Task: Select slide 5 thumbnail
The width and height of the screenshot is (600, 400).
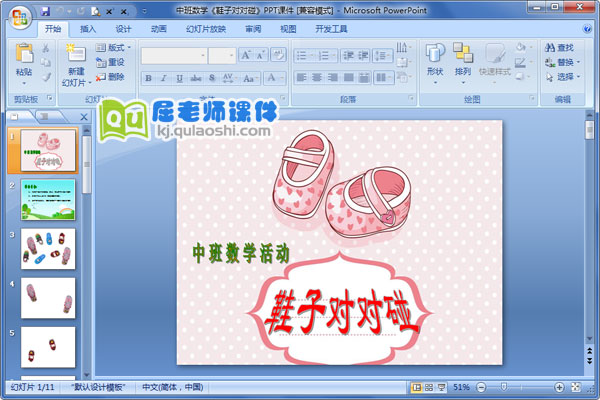Action: pos(48,347)
